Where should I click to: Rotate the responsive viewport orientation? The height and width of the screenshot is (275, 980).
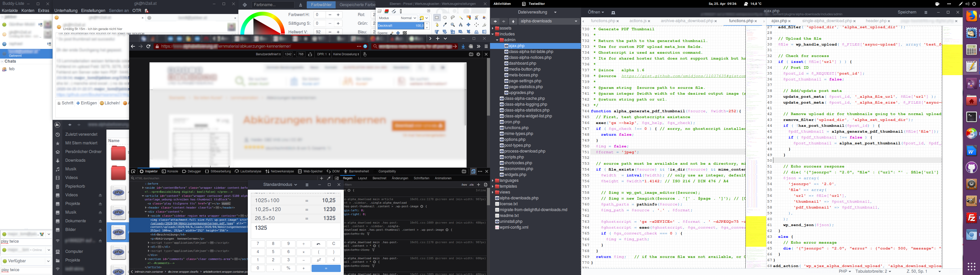tap(310, 54)
